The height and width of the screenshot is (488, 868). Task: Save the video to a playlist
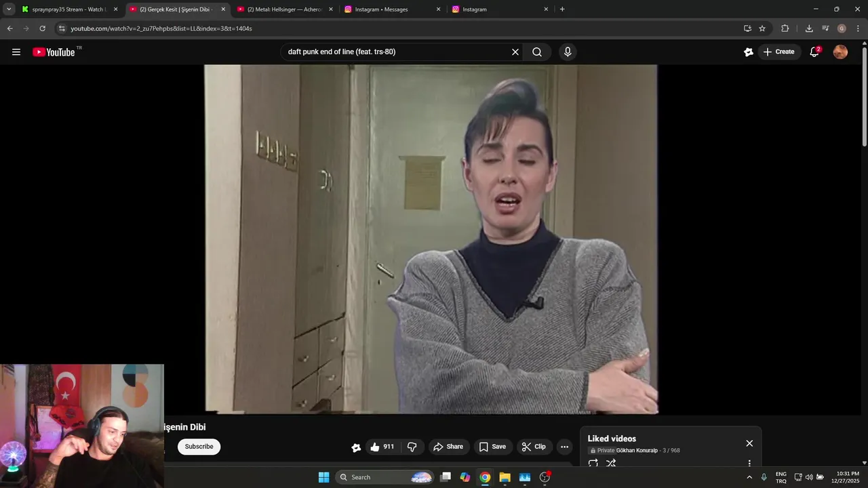point(492,447)
